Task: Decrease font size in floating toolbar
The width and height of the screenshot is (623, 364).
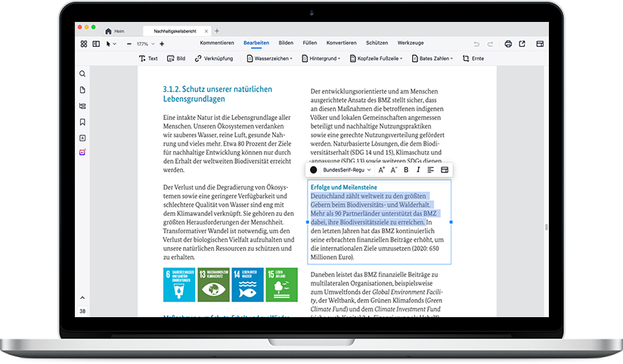Action: coord(393,170)
